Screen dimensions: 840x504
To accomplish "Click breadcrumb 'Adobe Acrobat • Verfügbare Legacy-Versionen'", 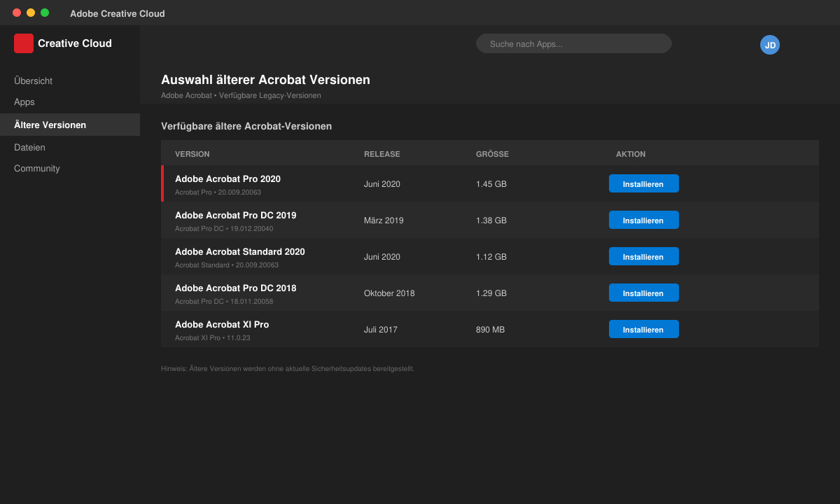I will click(241, 95).
